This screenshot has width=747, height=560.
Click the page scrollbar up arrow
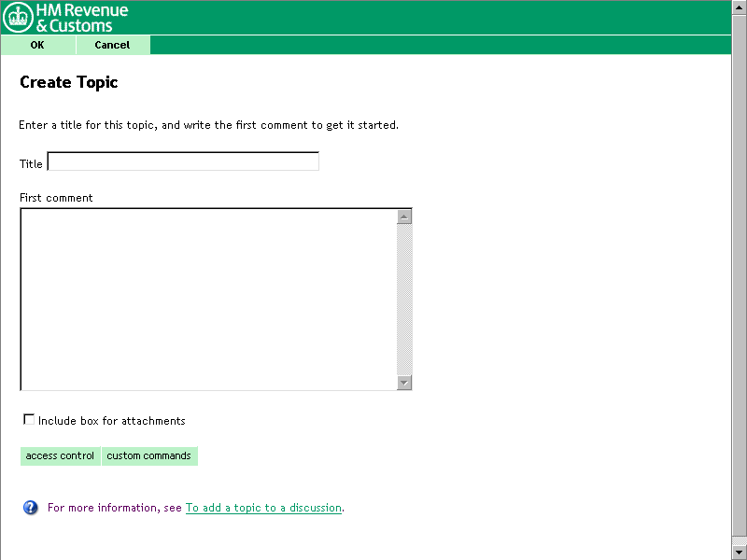click(x=739, y=7)
